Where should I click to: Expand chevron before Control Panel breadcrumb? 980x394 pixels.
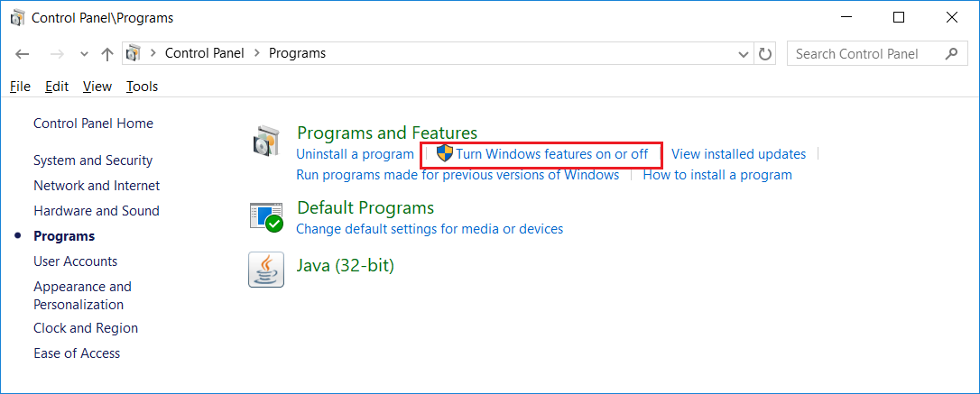[153, 54]
